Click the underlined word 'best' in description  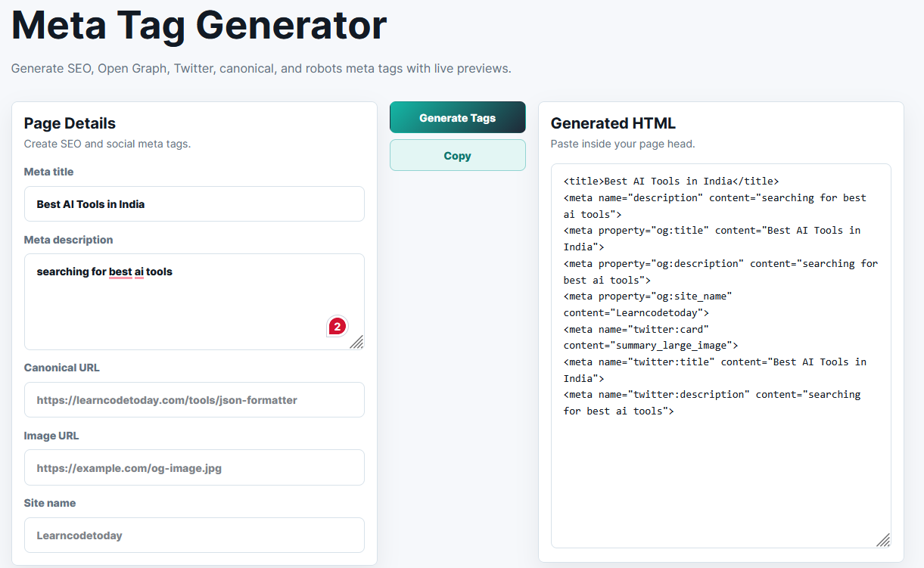click(x=120, y=272)
